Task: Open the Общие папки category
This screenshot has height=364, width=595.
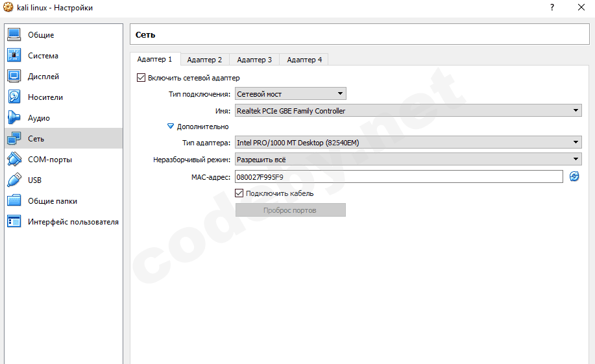Action: coord(64,200)
